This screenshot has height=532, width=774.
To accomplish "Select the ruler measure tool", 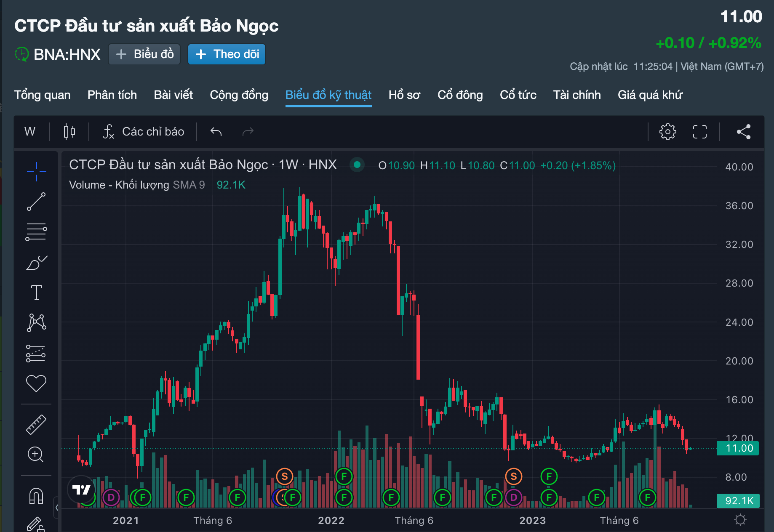I will click(36, 424).
